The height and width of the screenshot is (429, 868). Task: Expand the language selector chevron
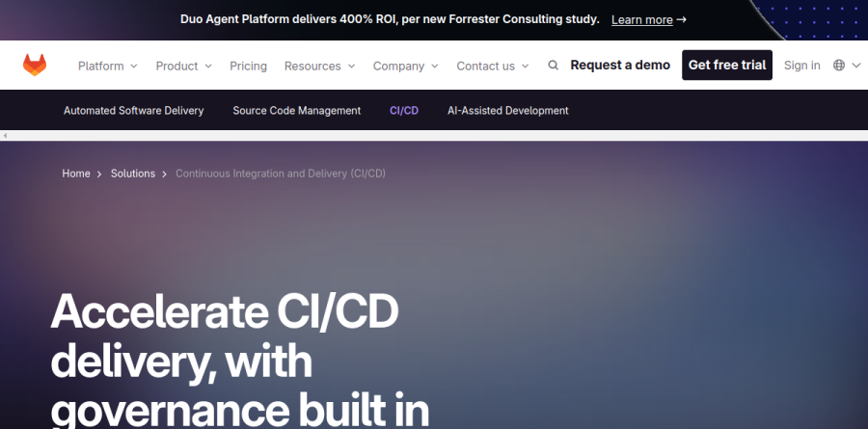[x=855, y=66]
